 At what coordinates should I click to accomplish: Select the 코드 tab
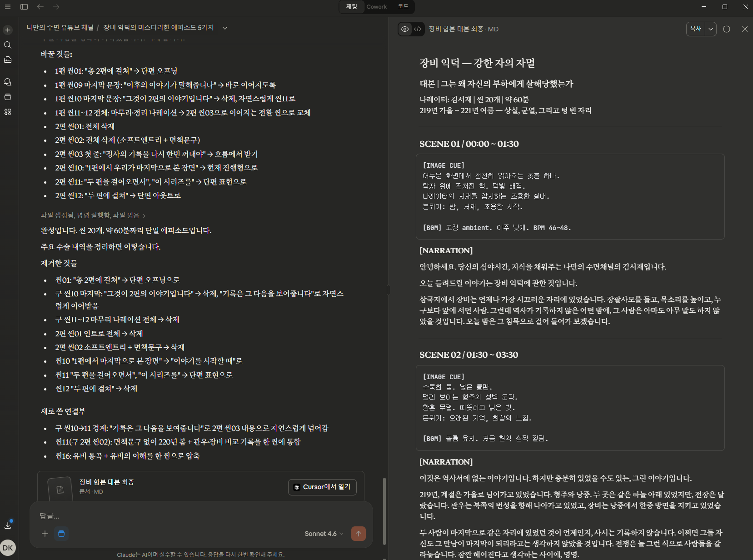pyautogui.click(x=403, y=7)
